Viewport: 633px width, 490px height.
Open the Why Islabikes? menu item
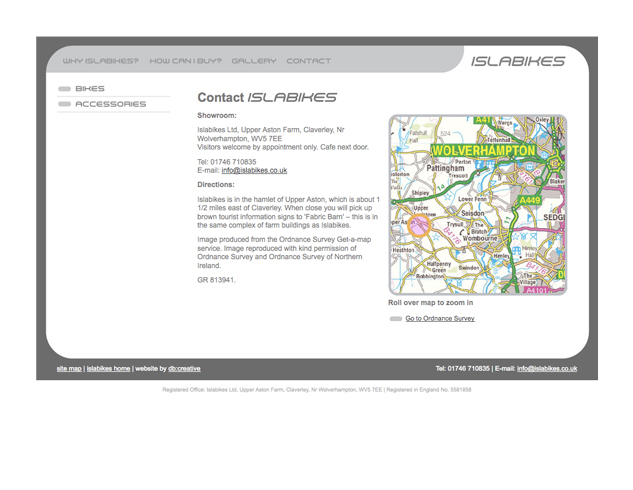pyautogui.click(x=101, y=61)
